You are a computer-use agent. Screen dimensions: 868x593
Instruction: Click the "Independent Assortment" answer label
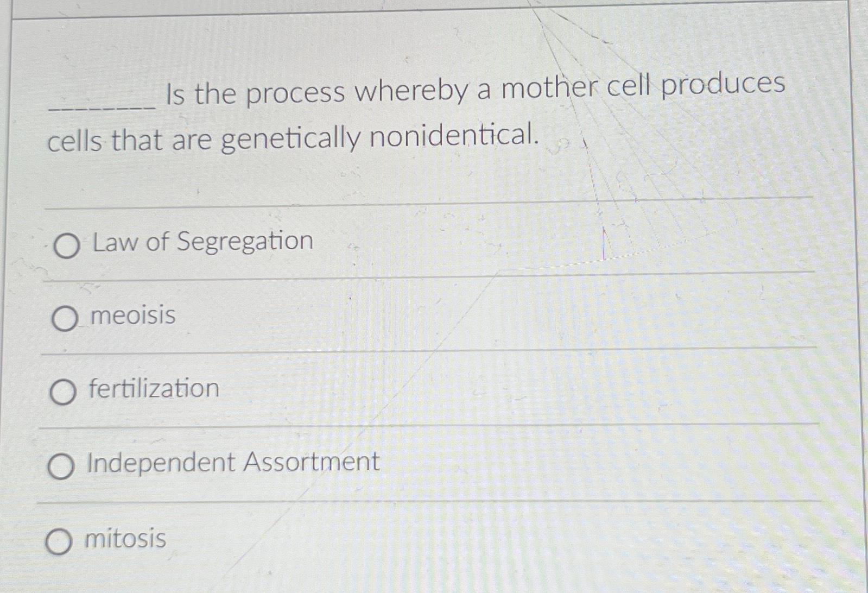[233, 463]
